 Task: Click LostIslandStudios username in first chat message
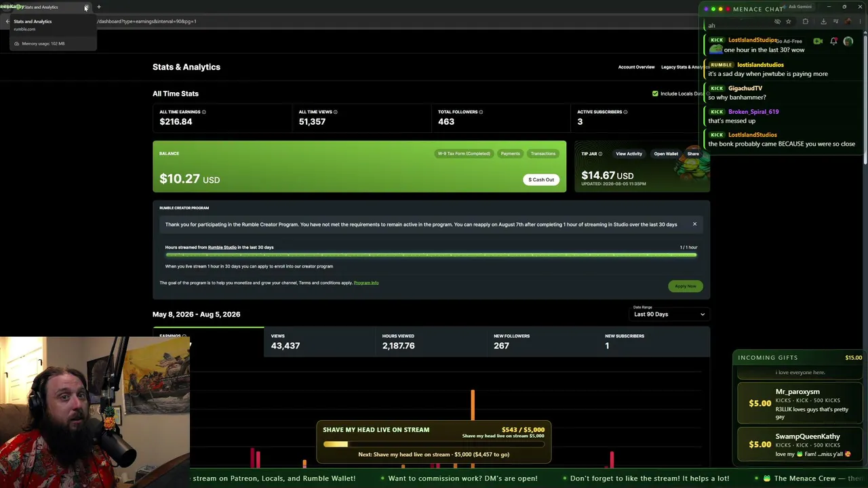click(753, 41)
